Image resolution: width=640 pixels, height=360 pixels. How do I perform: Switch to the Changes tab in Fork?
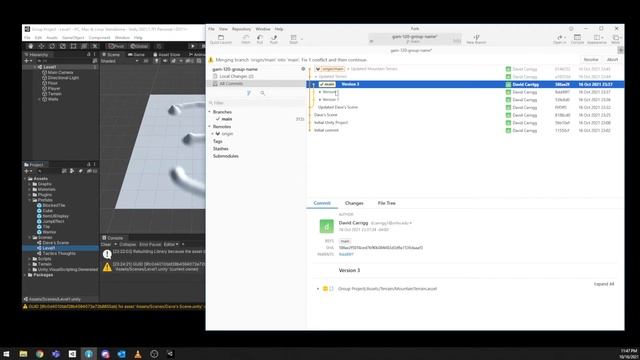tap(354, 203)
